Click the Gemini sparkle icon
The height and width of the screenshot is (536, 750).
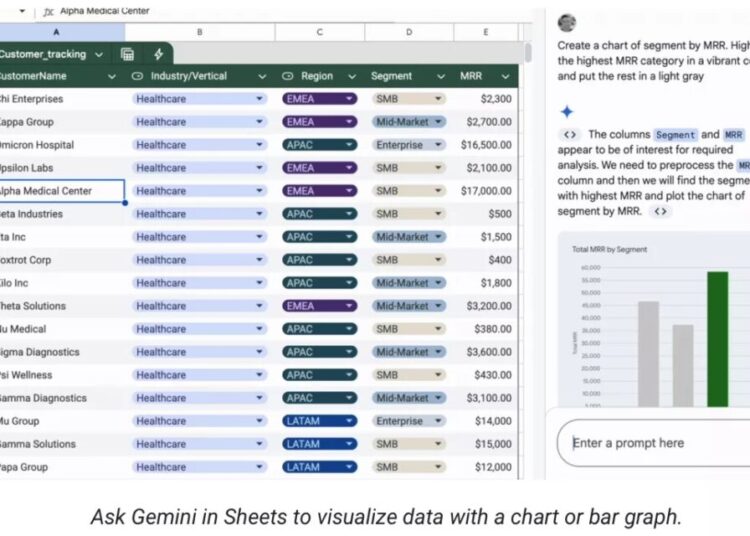coord(567,112)
